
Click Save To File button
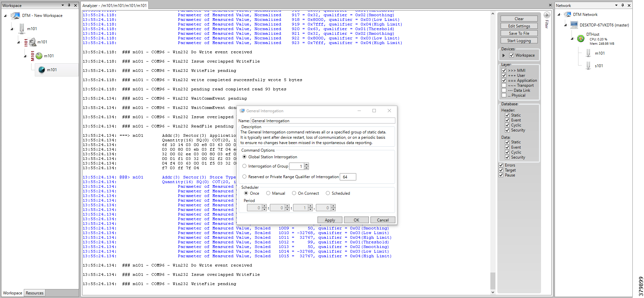519,33
